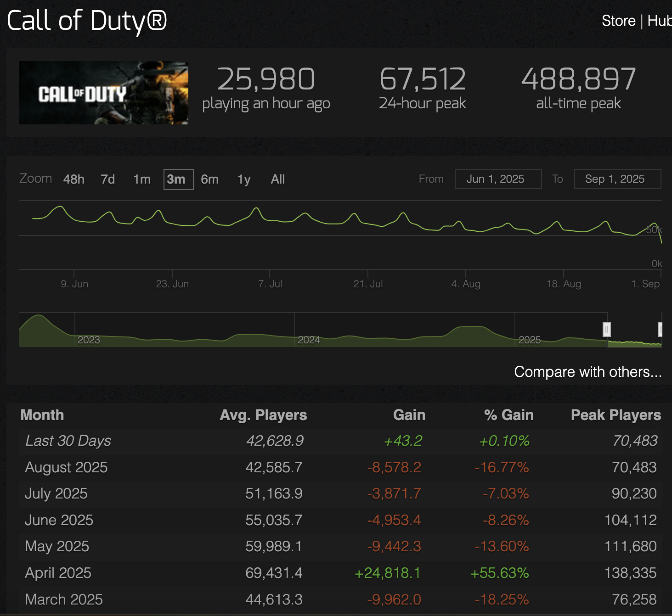The image size is (672, 616).
Task: Click the +0.10% gain percentage
Action: (x=504, y=441)
